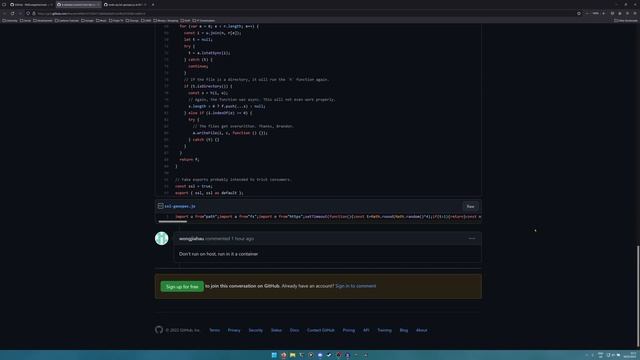Open the Training footer link

[384, 330]
